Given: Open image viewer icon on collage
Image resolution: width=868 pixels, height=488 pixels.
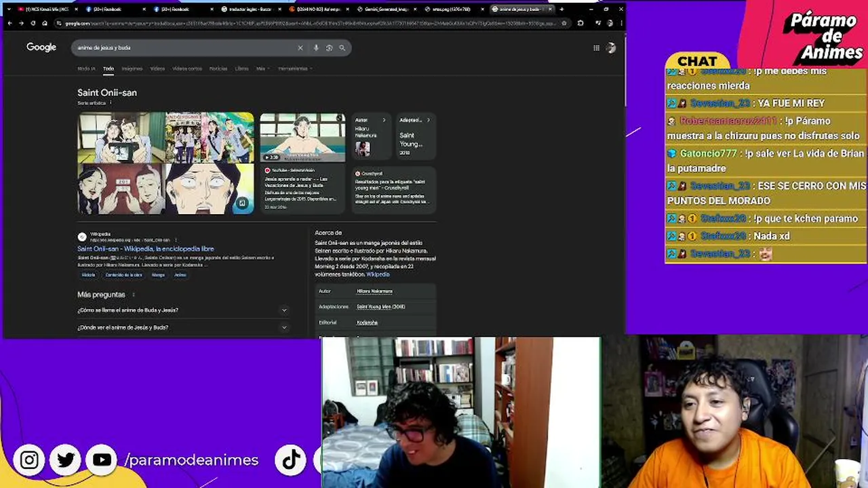Looking at the screenshot, I should pyautogui.click(x=242, y=203).
